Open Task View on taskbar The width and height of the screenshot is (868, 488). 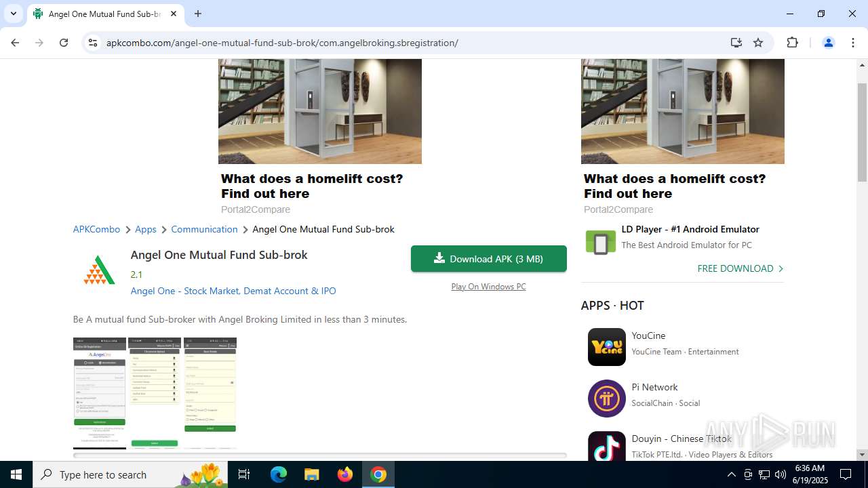coord(244,474)
